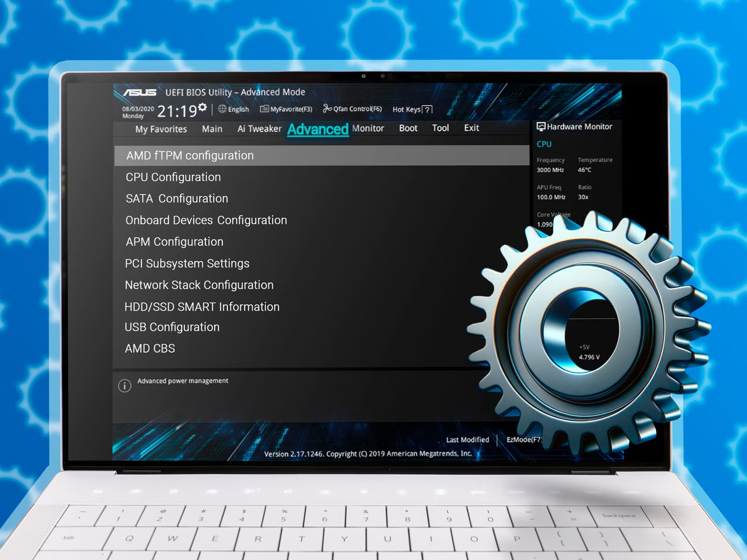Click the Last Modified button
The width and height of the screenshot is (747, 560).
pos(467,440)
